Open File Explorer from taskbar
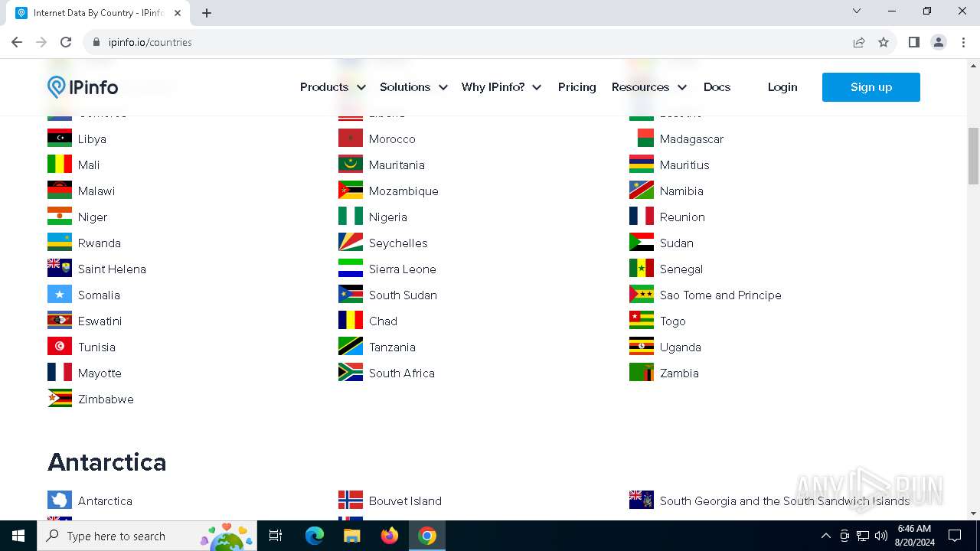This screenshot has width=980, height=551. [351, 536]
